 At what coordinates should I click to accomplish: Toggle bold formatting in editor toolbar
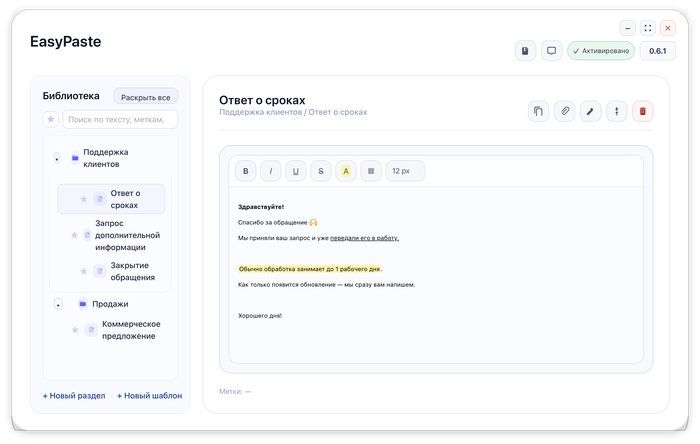point(246,171)
